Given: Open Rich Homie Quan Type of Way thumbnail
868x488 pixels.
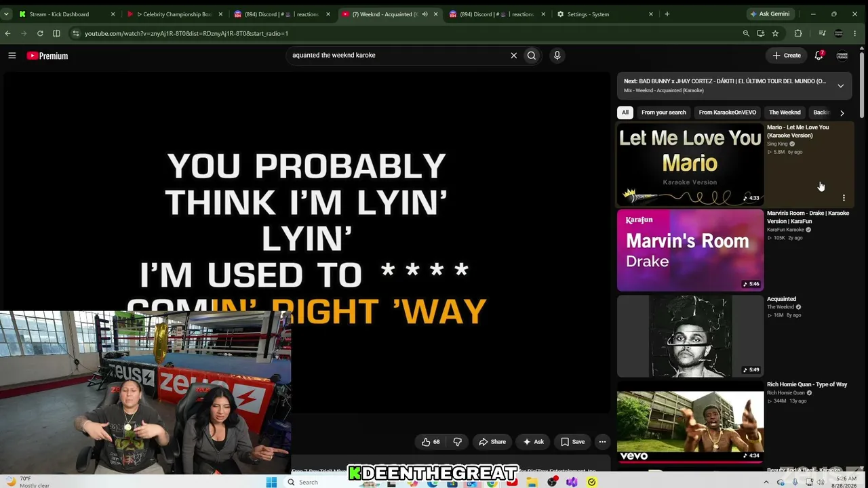Looking at the screenshot, I should pos(690,422).
